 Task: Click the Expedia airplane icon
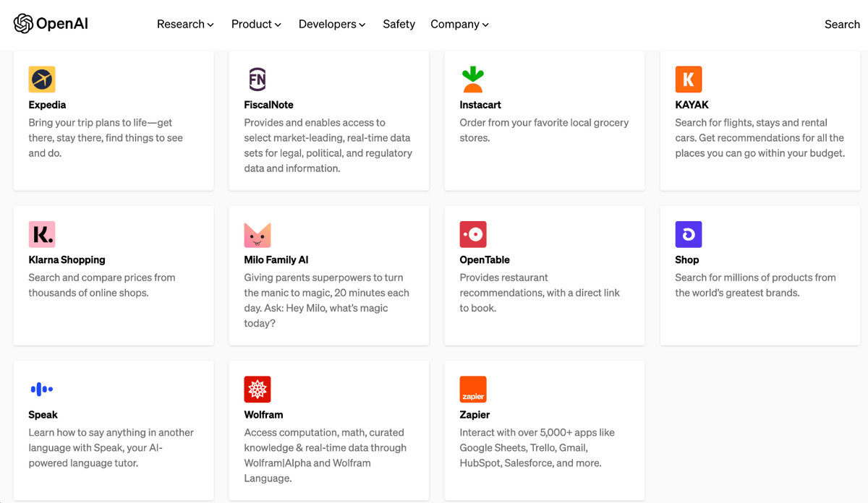(42, 79)
